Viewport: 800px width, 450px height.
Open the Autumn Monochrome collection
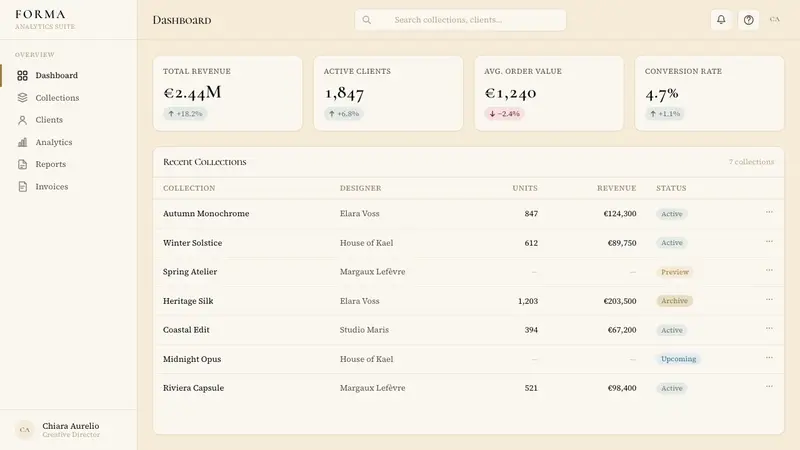click(x=206, y=214)
